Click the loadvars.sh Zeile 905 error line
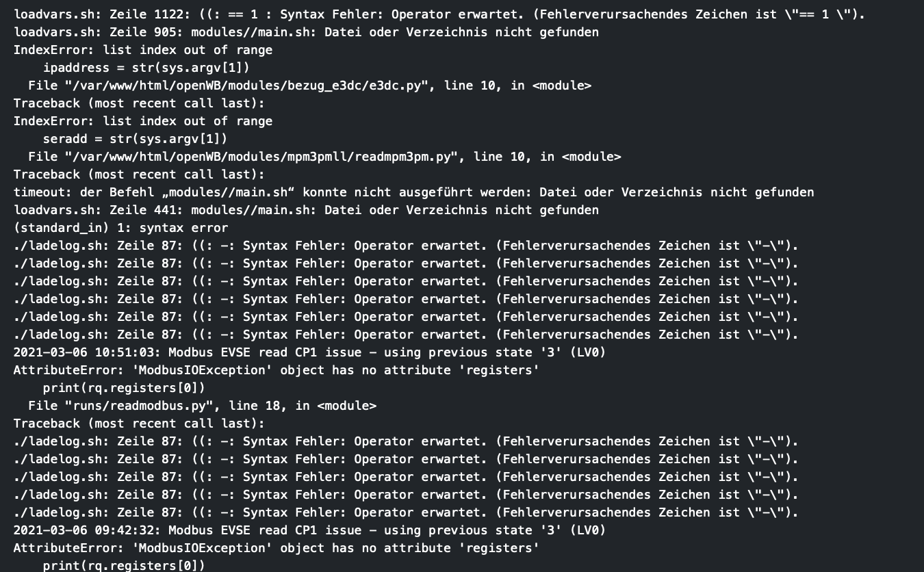 (x=306, y=32)
